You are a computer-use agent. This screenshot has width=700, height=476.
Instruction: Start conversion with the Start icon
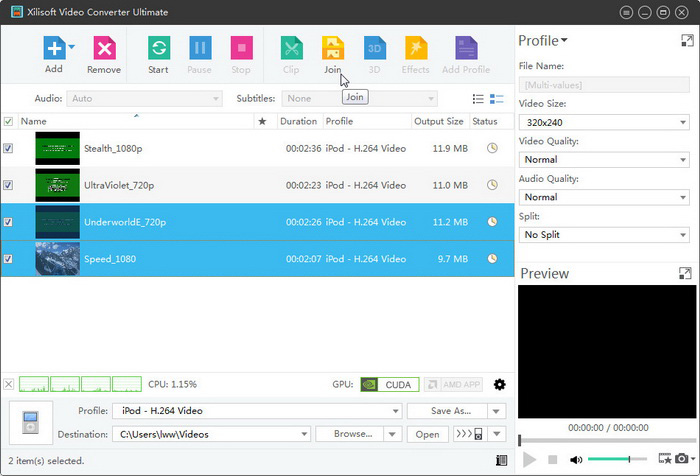pyautogui.click(x=159, y=47)
